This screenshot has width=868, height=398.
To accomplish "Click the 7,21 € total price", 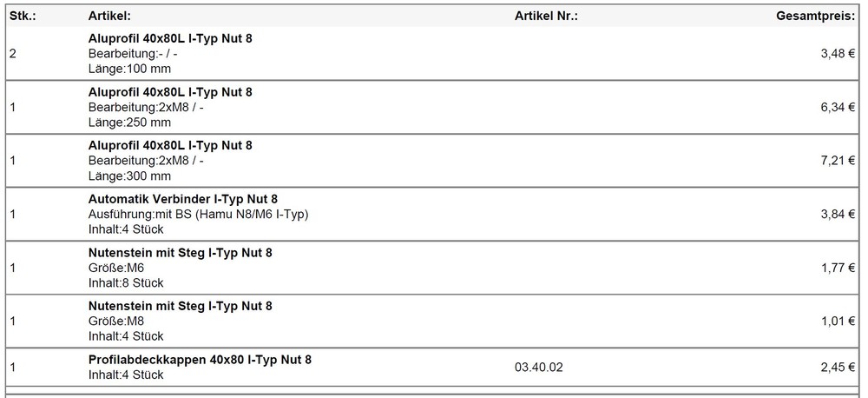I will pyautogui.click(x=837, y=161).
